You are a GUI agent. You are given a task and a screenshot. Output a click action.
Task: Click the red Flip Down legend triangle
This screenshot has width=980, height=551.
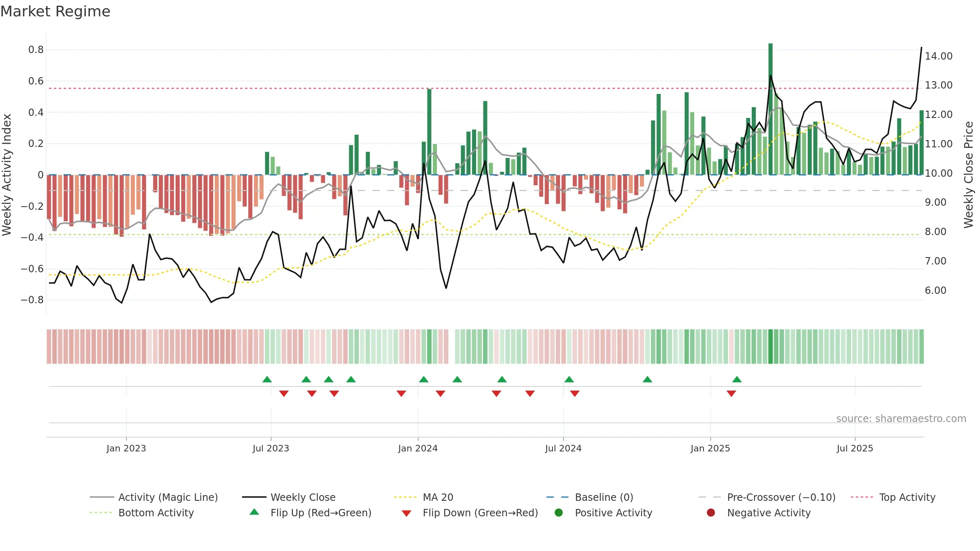(406, 513)
